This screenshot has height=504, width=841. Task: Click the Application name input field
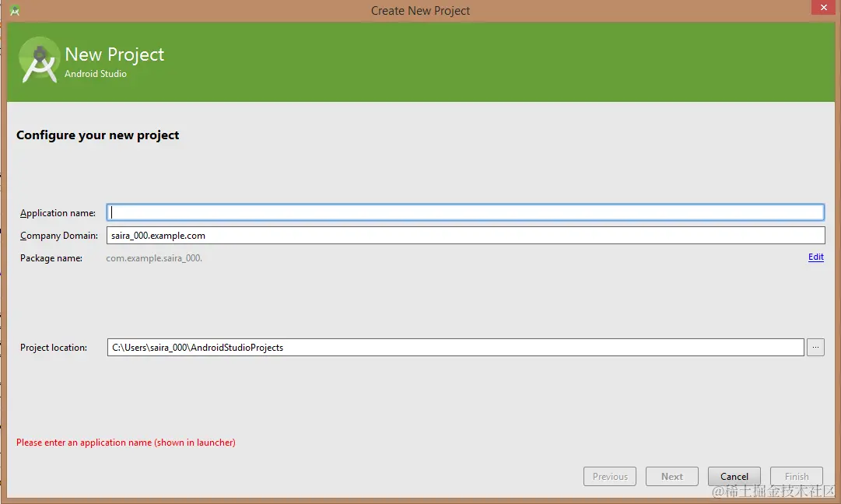[x=465, y=212]
